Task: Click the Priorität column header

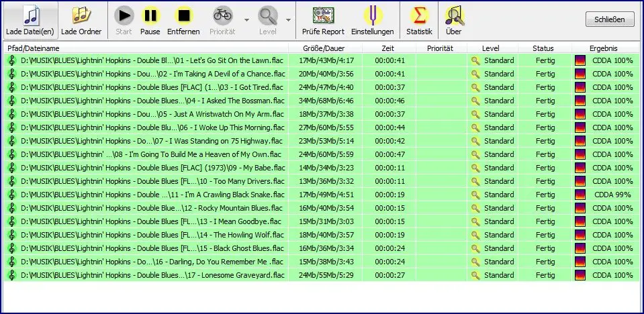Action: pos(441,48)
